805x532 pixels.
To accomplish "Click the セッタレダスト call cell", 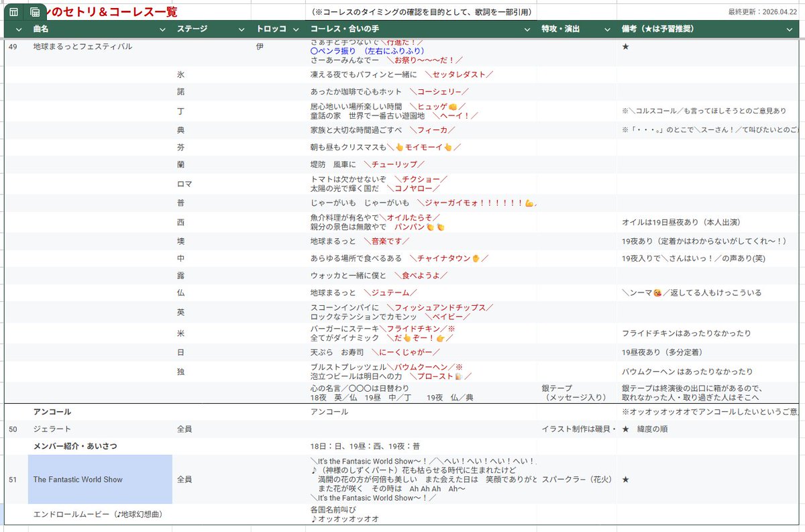I will 421,74.
